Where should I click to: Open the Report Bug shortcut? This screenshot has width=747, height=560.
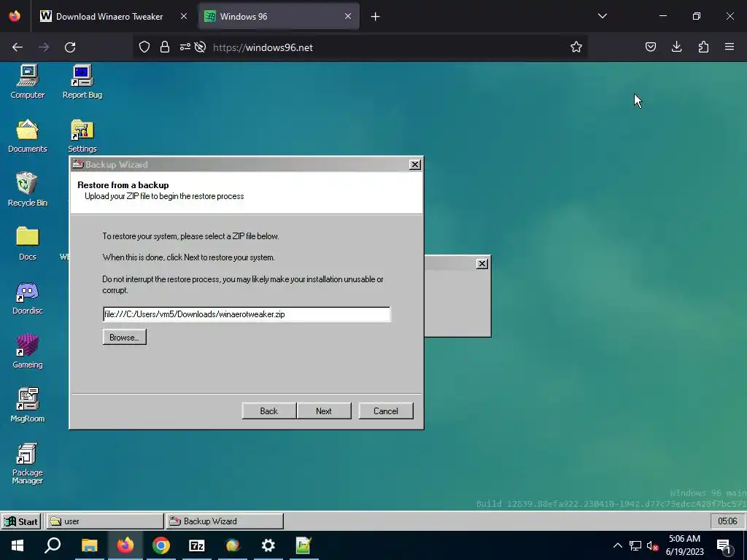(x=82, y=82)
